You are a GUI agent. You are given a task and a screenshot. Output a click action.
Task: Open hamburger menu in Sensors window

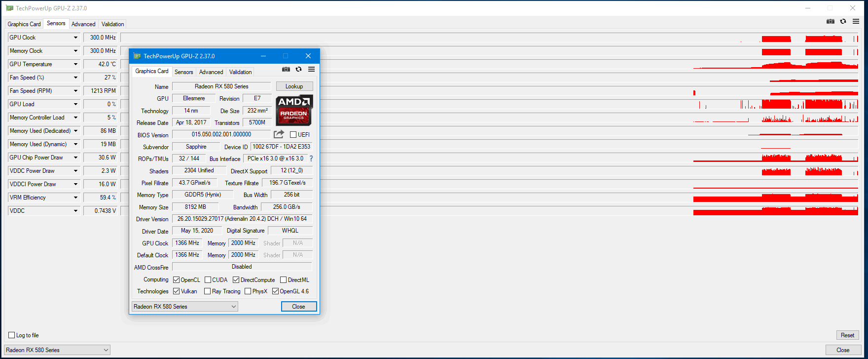pos(856,21)
